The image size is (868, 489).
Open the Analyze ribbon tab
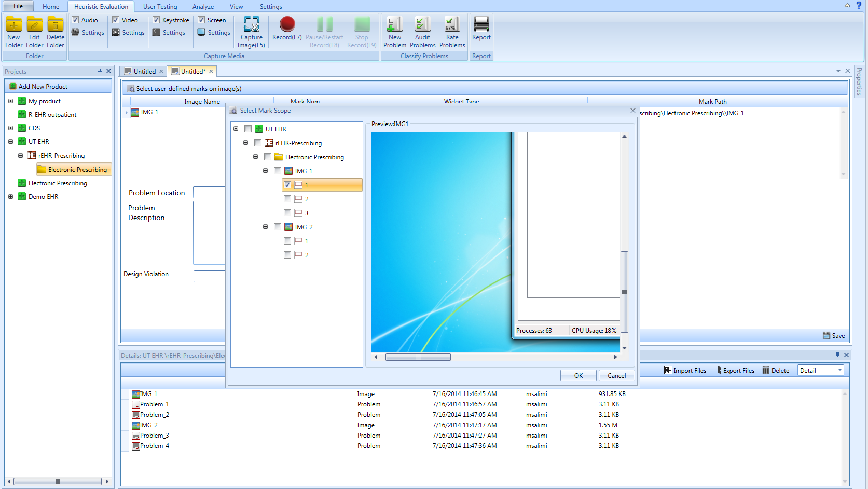coord(203,7)
